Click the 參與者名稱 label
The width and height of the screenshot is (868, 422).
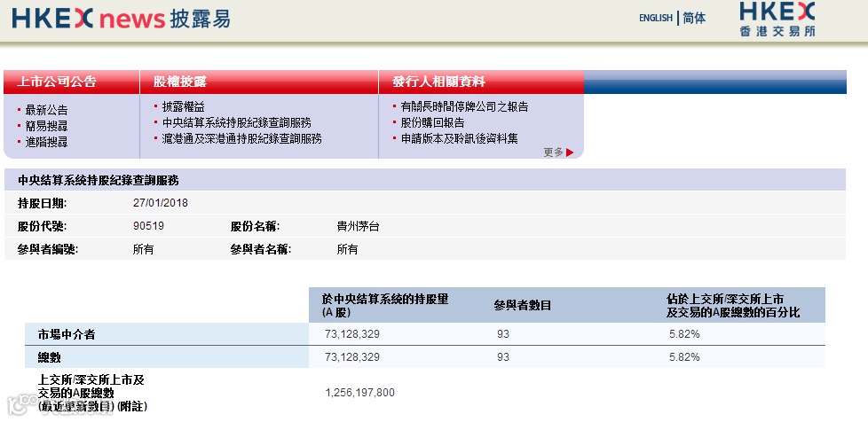[261, 249]
